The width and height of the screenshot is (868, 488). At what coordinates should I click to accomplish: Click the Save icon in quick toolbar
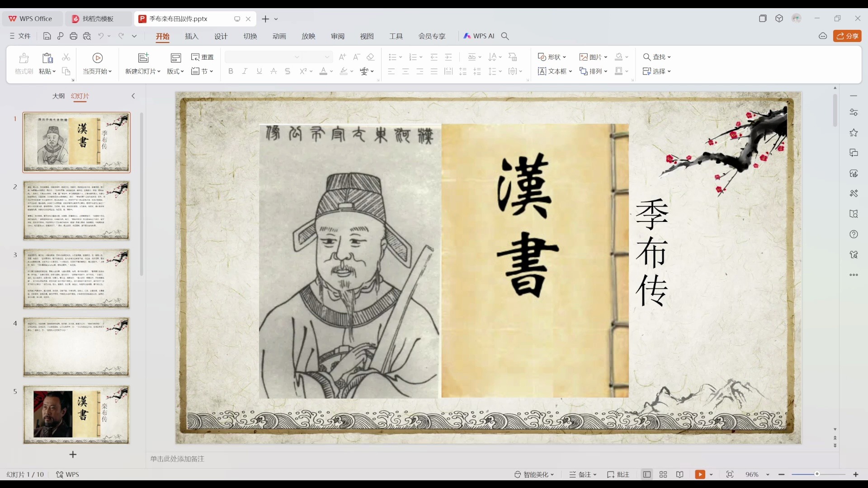(47, 36)
